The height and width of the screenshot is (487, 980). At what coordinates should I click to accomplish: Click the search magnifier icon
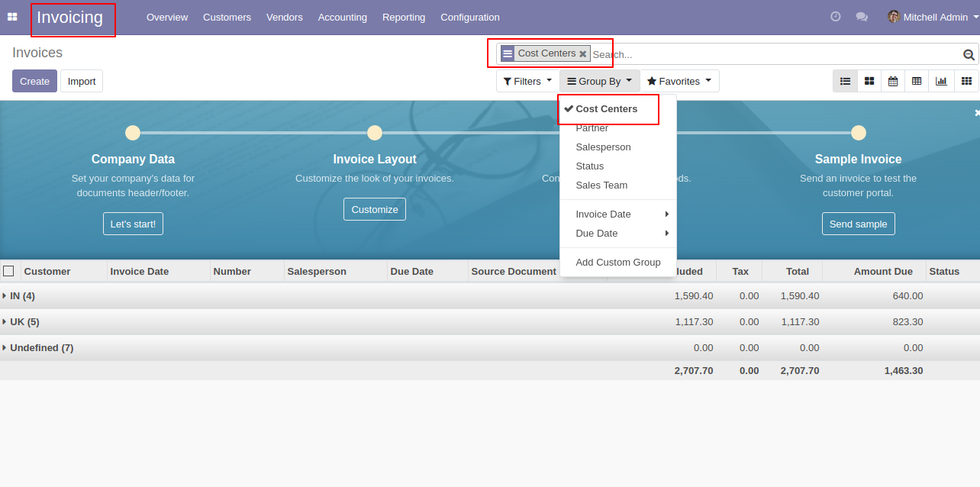(969, 54)
